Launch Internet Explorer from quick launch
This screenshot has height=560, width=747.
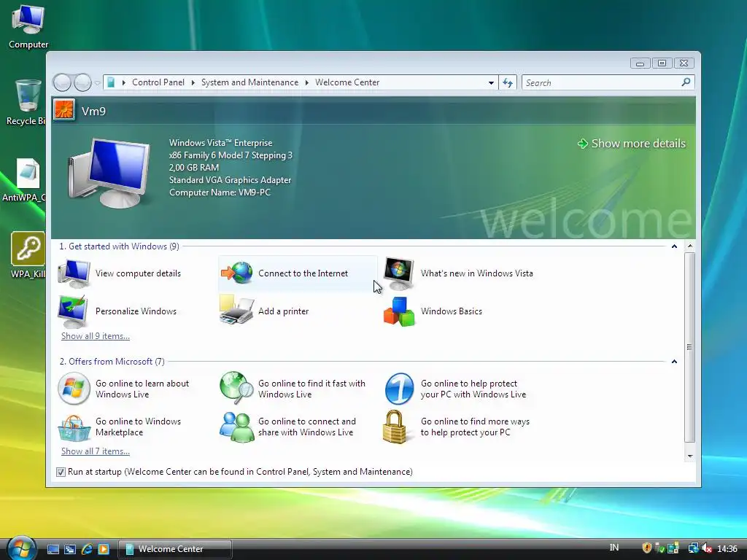(x=87, y=549)
